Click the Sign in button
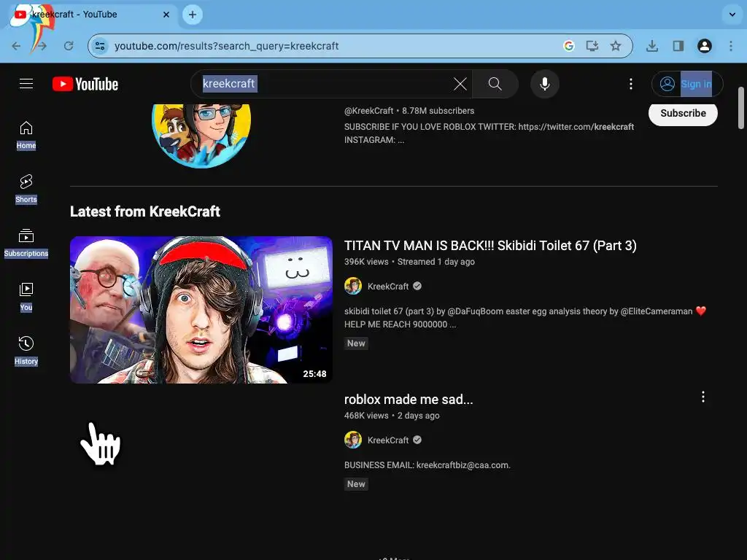The width and height of the screenshot is (747, 560). click(x=687, y=84)
